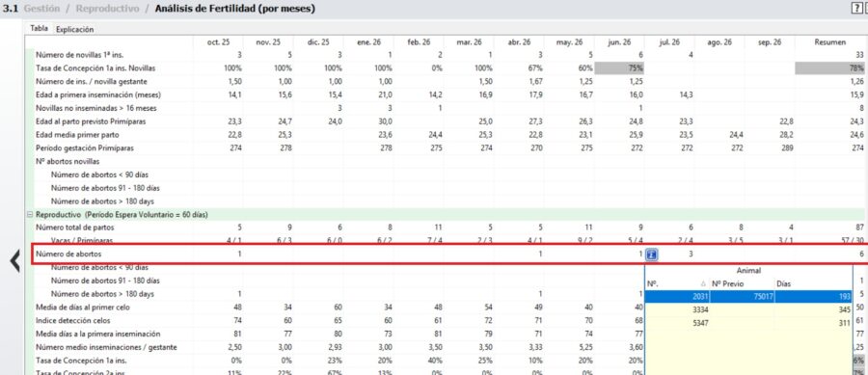Select animal row 3334 in popup

click(x=748, y=309)
